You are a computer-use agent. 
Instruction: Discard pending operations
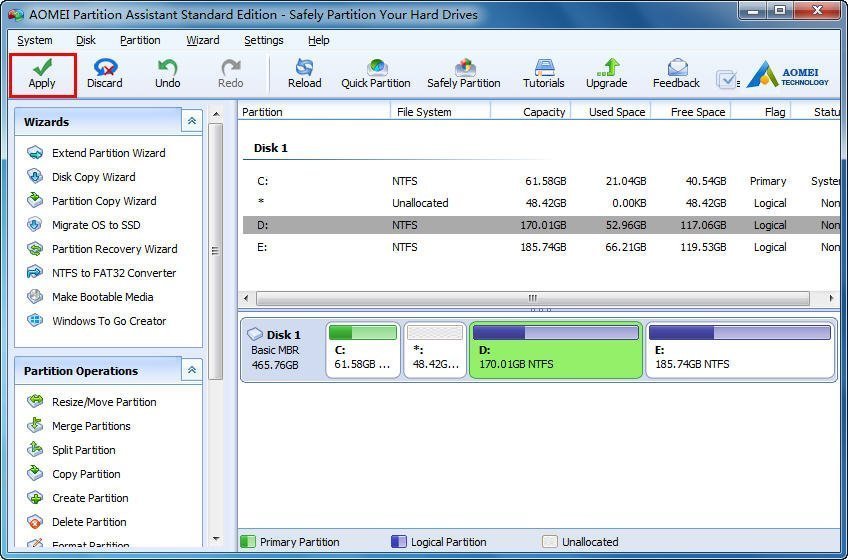105,75
